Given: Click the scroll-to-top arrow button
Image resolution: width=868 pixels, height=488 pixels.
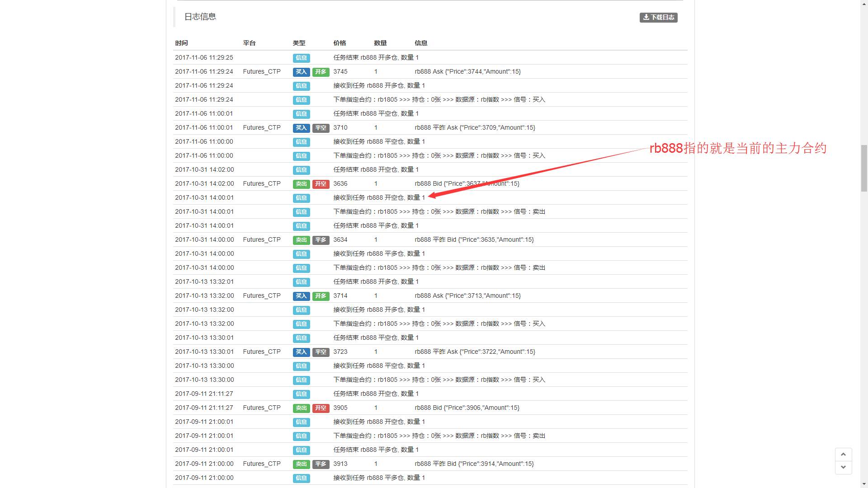Looking at the screenshot, I should (x=843, y=454).
